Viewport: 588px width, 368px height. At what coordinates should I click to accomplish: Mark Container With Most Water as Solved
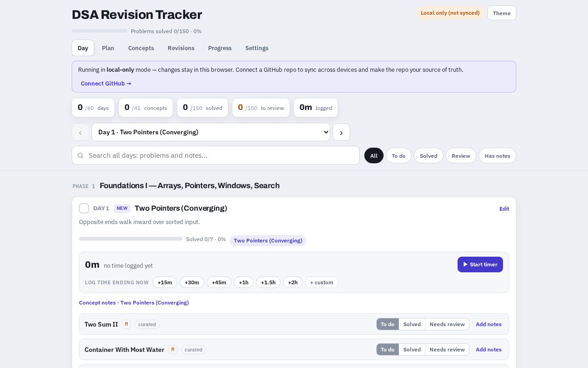point(412,350)
